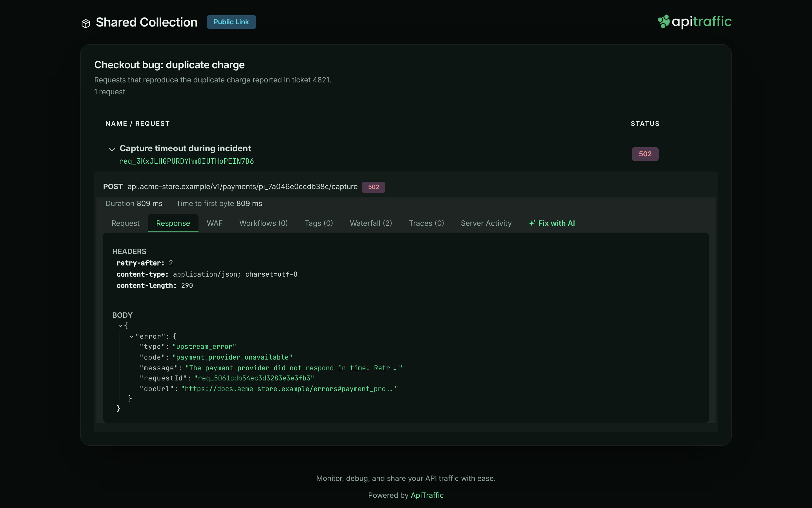Click the HEADERS section label
This screenshot has height=508, width=812.
point(129,251)
